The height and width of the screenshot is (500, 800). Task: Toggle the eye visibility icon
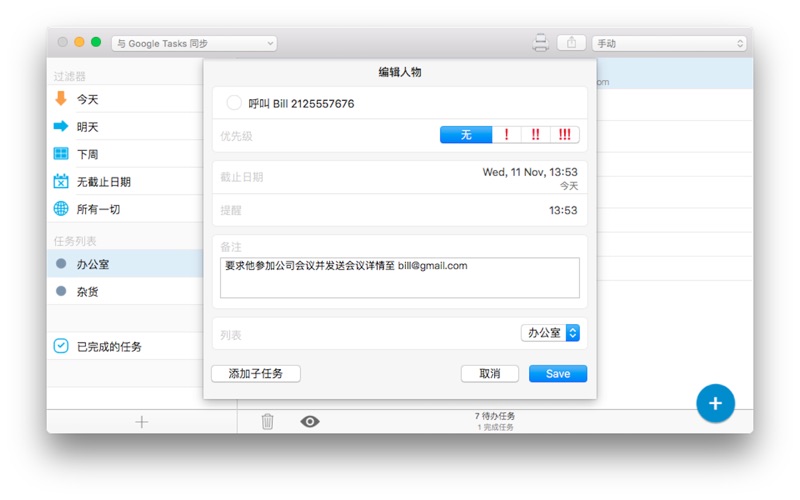pos(310,421)
